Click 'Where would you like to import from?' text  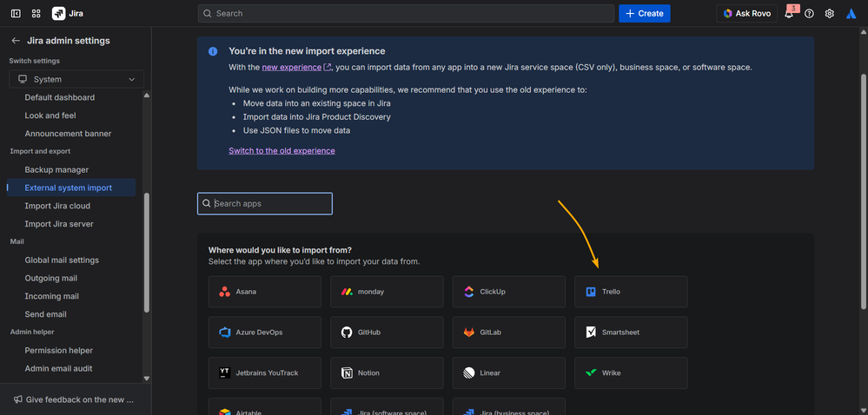click(x=280, y=250)
